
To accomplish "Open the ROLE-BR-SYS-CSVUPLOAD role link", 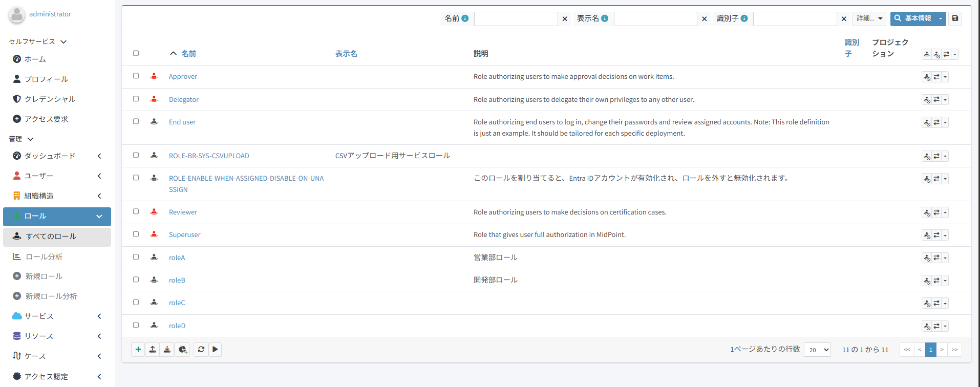I will pyautogui.click(x=209, y=156).
